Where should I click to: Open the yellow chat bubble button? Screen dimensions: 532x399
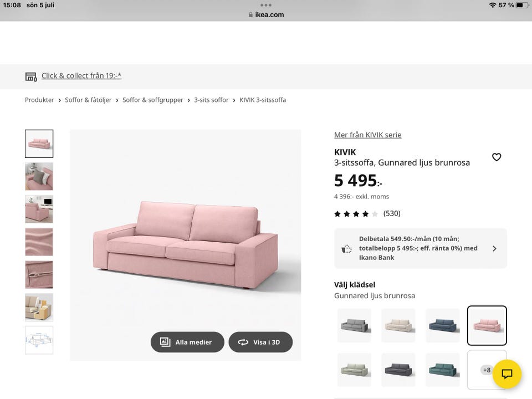[507, 374]
